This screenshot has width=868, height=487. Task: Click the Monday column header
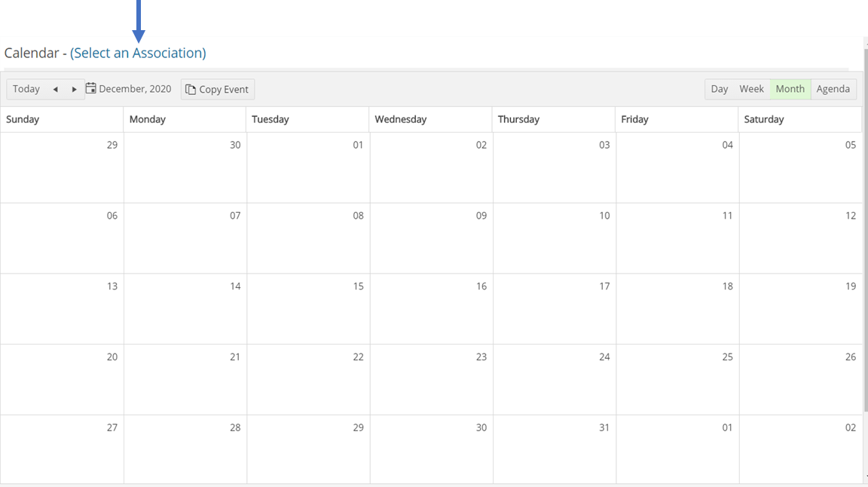pyautogui.click(x=185, y=119)
